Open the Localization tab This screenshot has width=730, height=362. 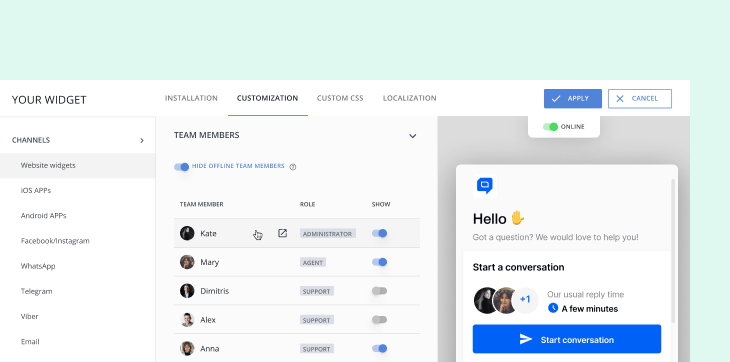[x=410, y=98]
